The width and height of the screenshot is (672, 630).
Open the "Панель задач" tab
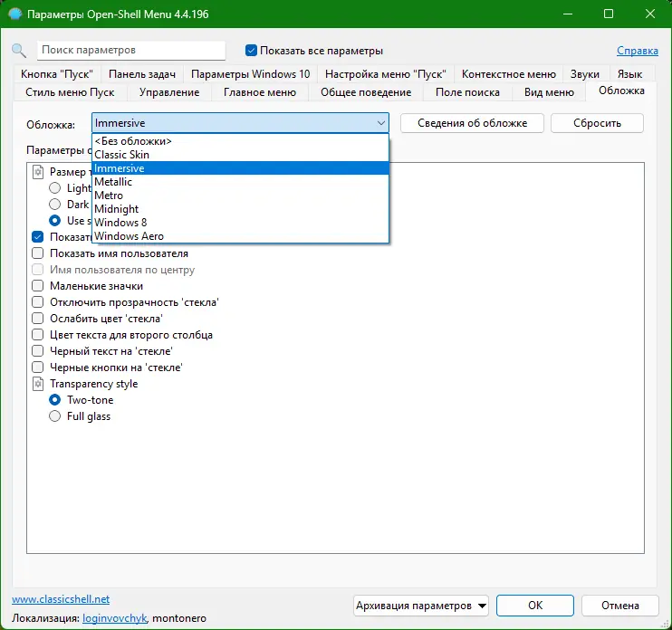click(142, 74)
